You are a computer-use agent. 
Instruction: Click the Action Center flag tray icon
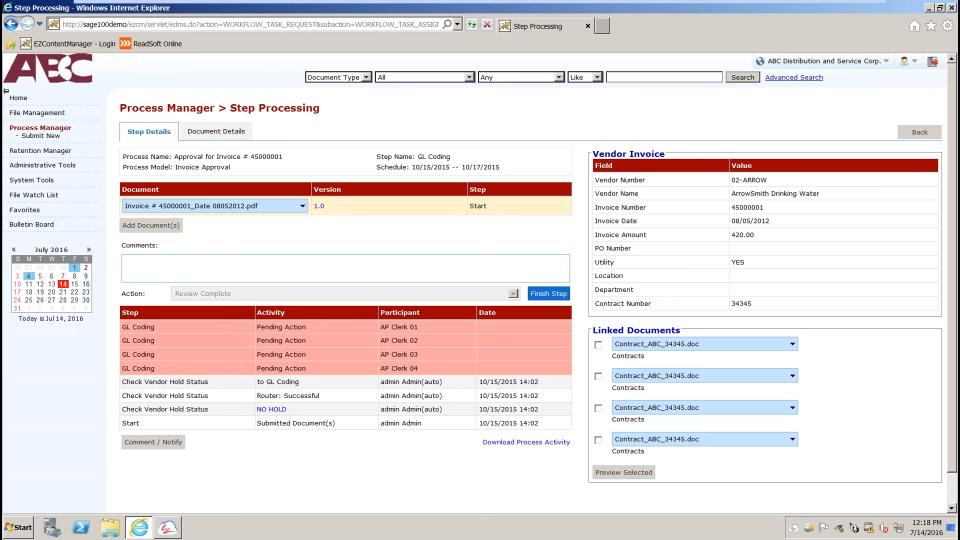pos(824,528)
